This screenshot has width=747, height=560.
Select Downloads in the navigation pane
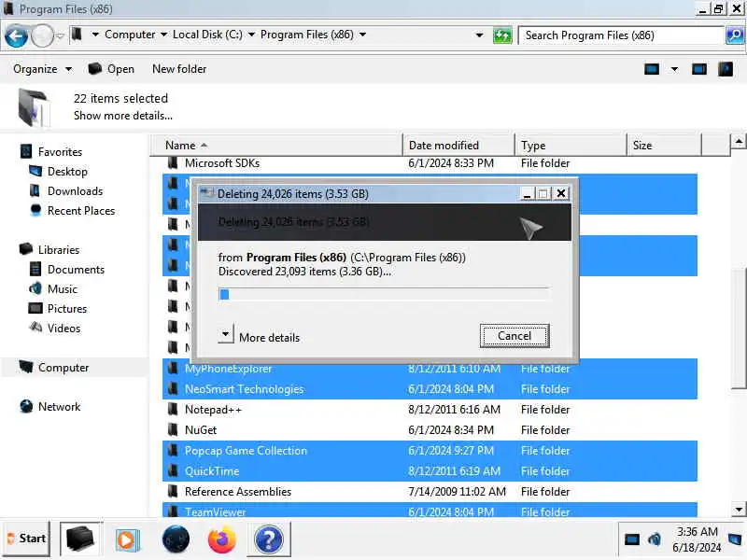click(76, 191)
